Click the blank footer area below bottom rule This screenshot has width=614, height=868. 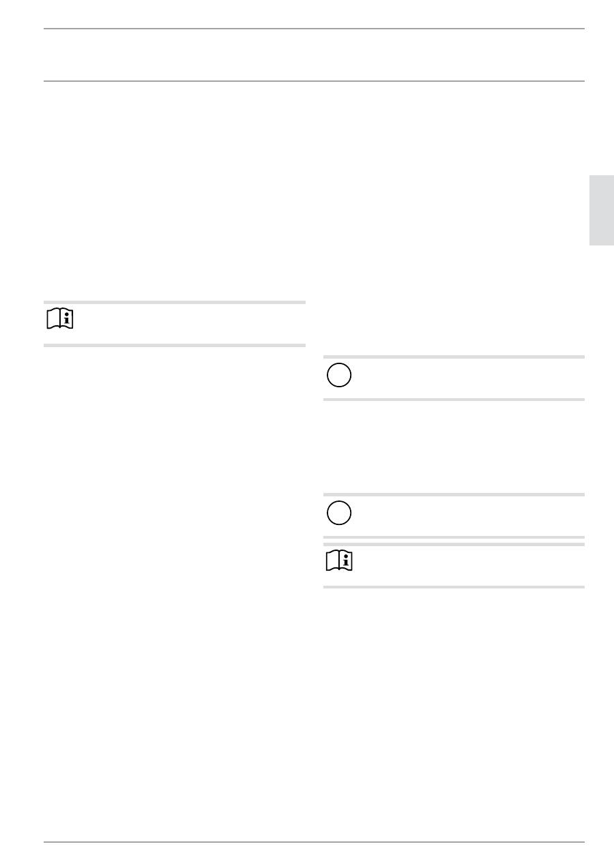314,855
